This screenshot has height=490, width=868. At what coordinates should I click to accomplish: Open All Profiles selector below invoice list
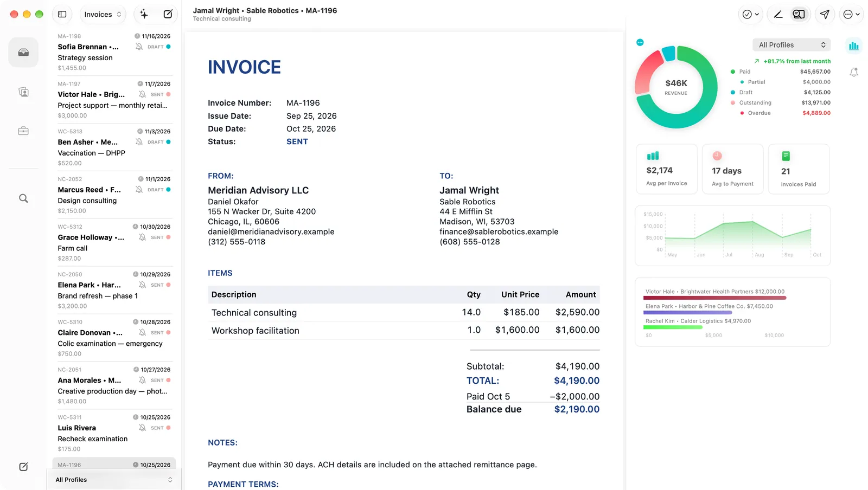114,480
